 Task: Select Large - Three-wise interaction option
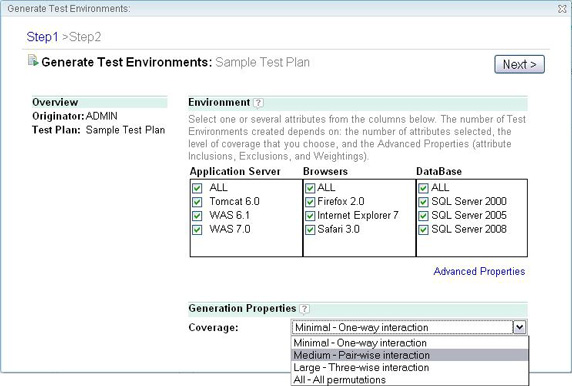click(x=410, y=367)
